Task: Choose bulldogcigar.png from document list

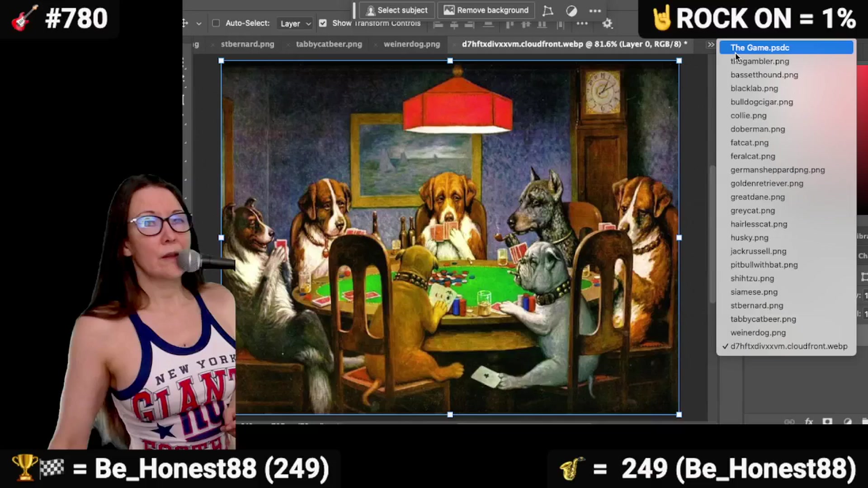Action: click(786, 102)
